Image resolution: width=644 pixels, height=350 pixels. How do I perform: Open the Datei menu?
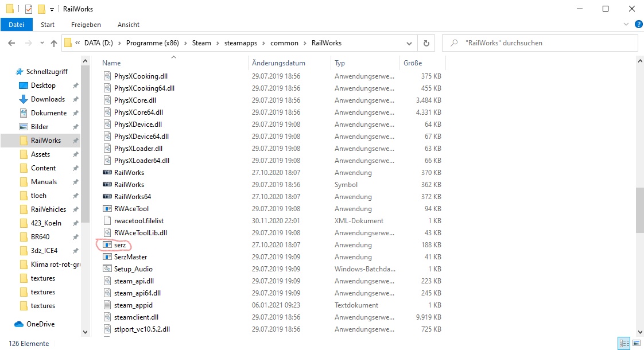(17, 25)
